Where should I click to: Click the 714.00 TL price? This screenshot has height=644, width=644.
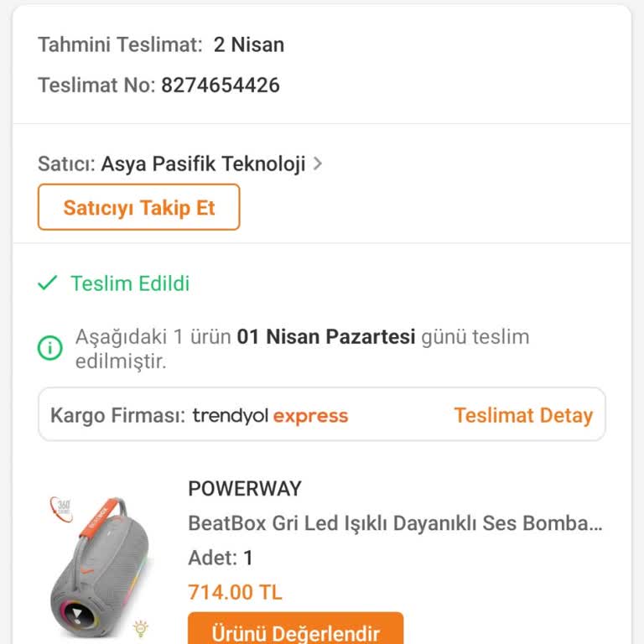(x=235, y=592)
